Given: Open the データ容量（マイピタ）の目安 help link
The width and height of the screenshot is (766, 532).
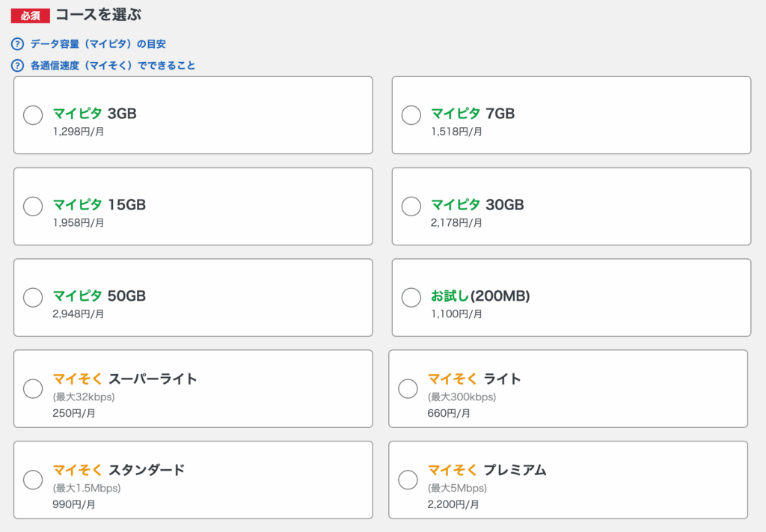Looking at the screenshot, I should tap(105, 43).
